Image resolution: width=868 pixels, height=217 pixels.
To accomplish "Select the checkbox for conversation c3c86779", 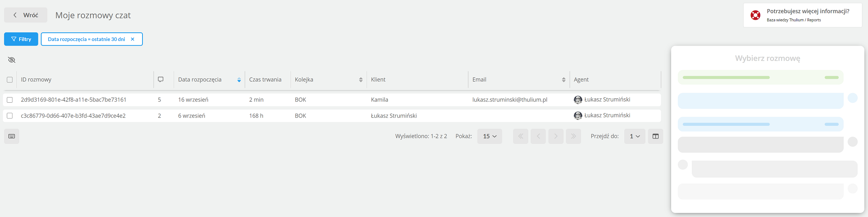I will [x=10, y=116].
